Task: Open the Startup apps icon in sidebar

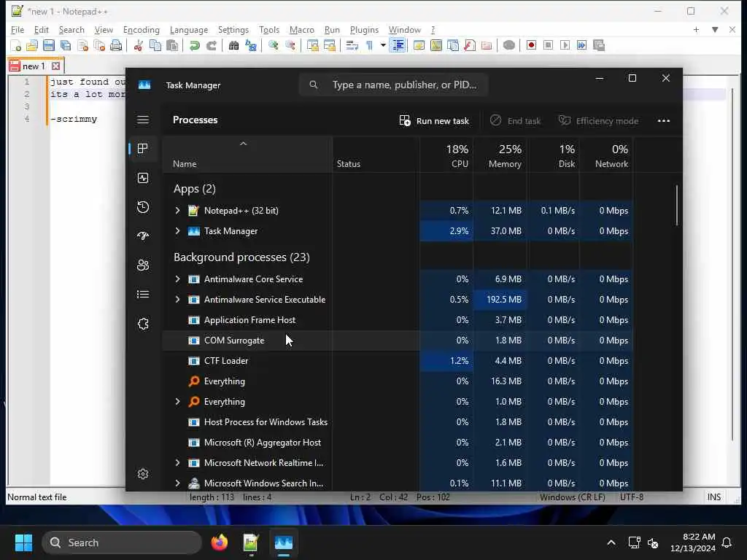Action: pos(143,236)
